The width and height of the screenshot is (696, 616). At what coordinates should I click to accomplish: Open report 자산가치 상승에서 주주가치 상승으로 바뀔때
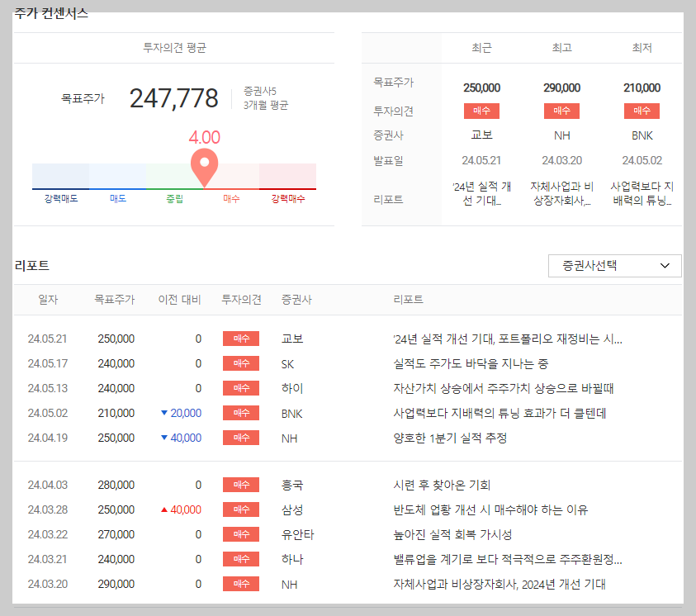pos(504,389)
